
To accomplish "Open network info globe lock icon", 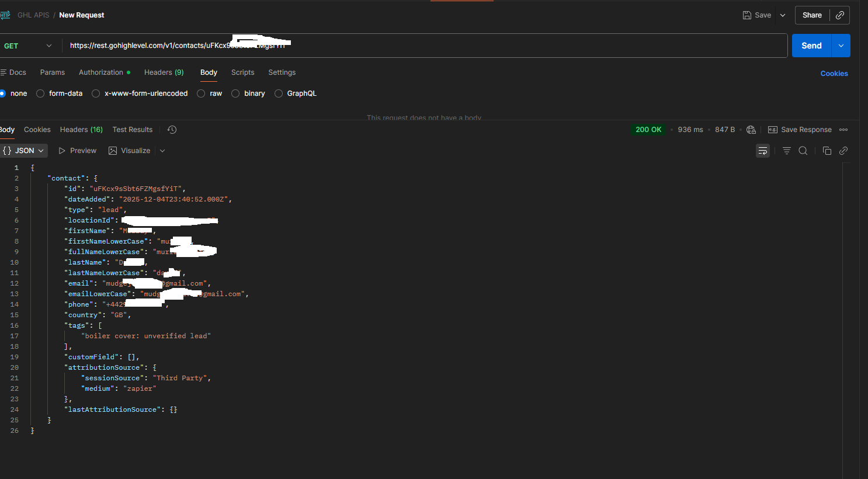I will tap(751, 130).
